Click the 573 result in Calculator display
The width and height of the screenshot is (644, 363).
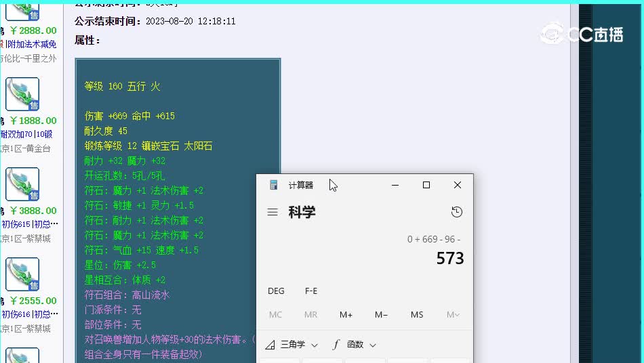click(x=450, y=258)
